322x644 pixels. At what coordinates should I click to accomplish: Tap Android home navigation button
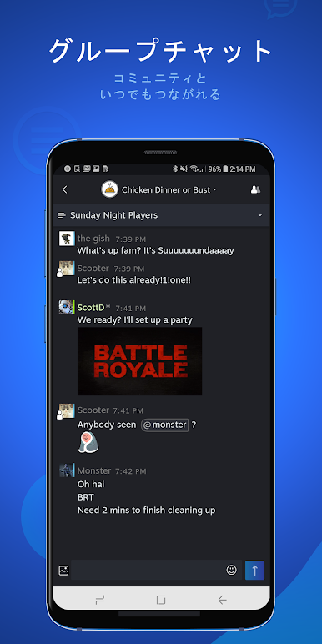tap(161, 600)
